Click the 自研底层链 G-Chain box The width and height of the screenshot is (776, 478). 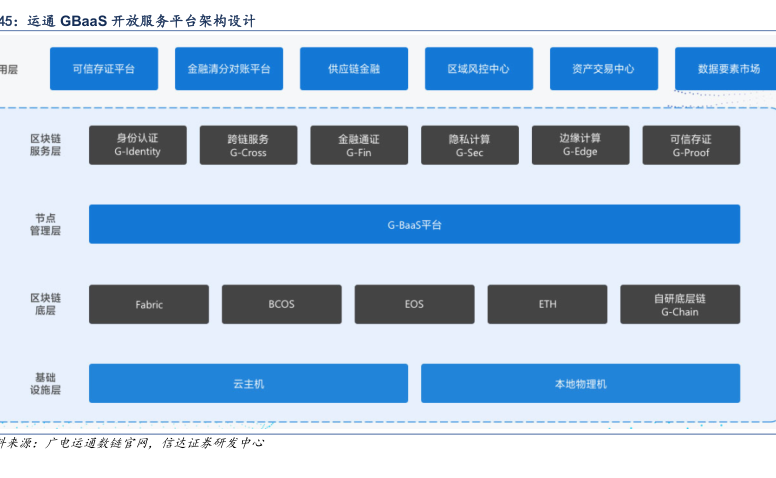pos(680,304)
